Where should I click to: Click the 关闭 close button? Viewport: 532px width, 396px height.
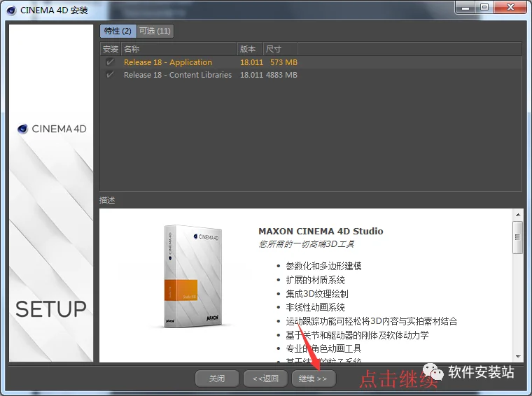coord(217,378)
